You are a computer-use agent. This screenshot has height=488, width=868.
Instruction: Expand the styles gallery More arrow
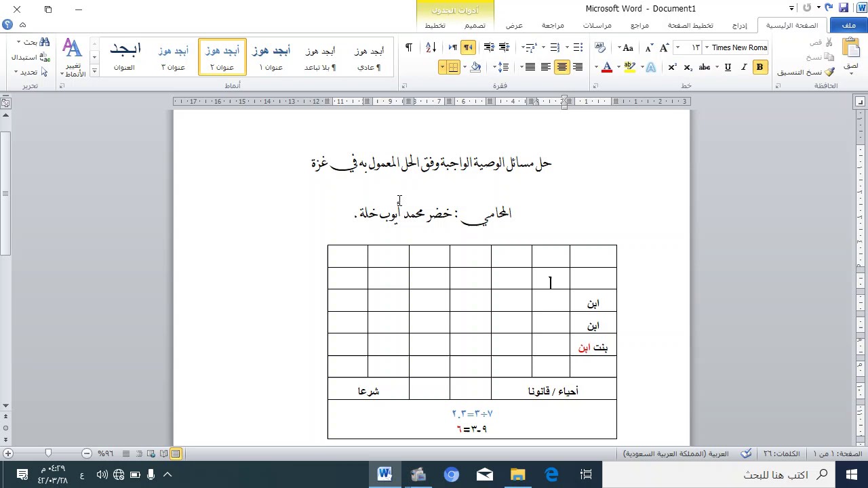click(94, 70)
